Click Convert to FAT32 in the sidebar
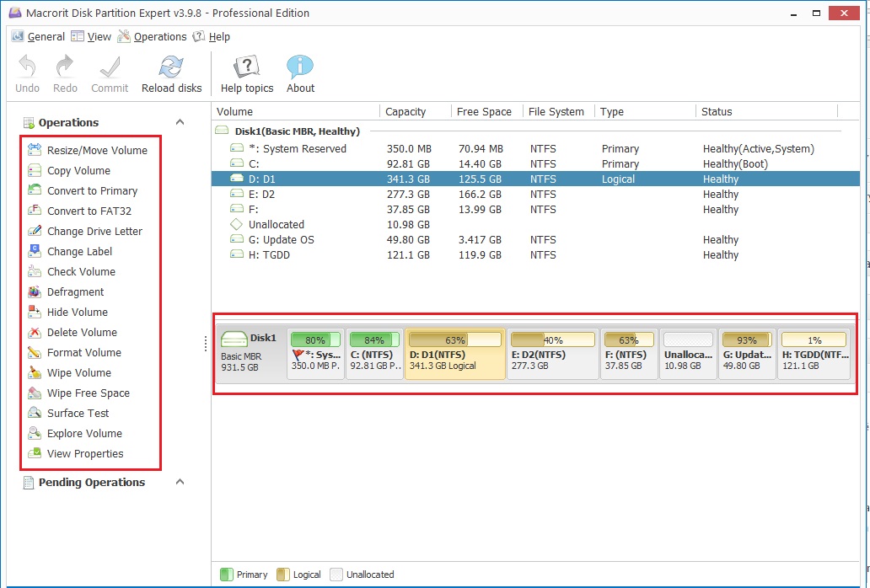Screen dimensions: 870x588 [x=88, y=211]
